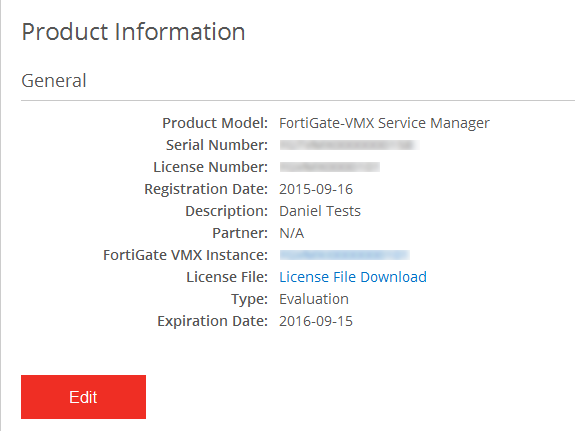575x431 pixels.
Task: Select the General section heading
Action: point(54,81)
